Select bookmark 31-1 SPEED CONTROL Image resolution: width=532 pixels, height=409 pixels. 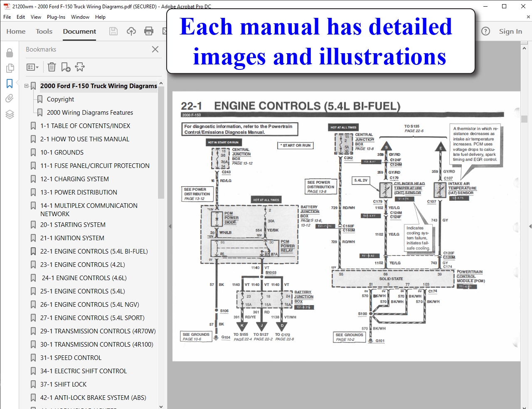(x=71, y=358)
